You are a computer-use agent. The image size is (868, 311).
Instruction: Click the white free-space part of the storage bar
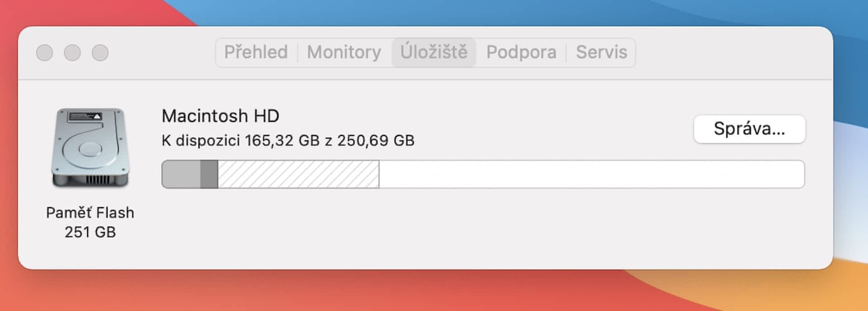pos(588,174)
